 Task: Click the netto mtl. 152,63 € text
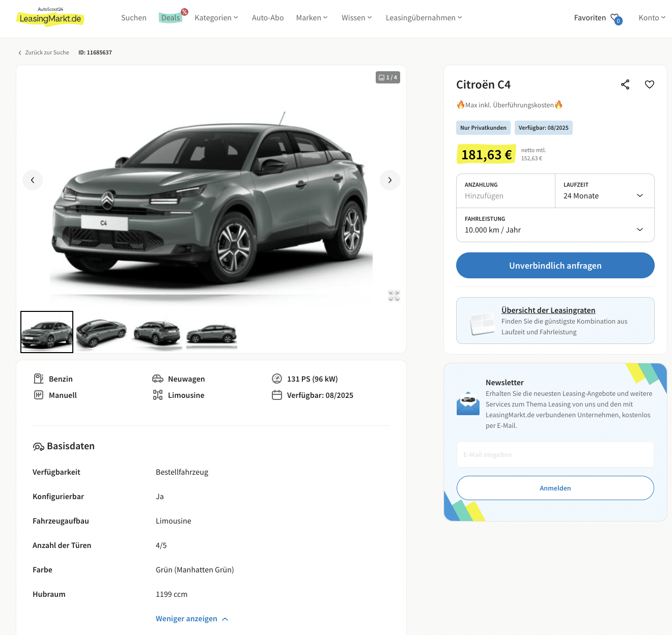[x=534, y=154]
